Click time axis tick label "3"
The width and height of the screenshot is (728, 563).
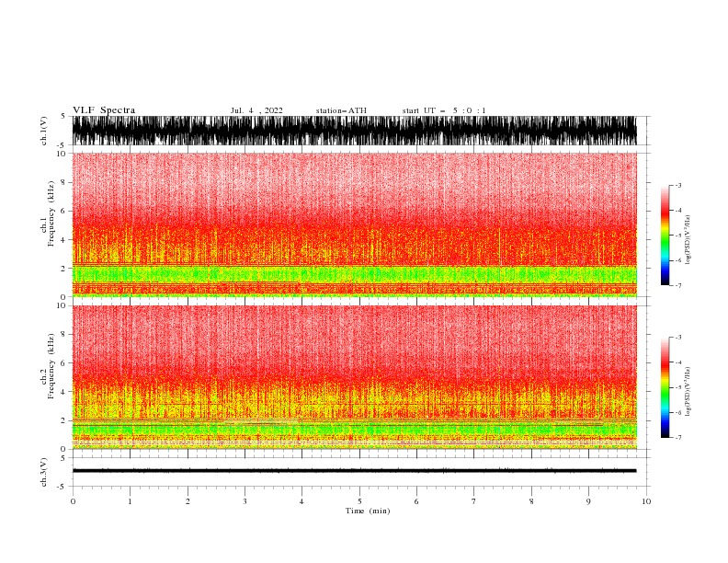pos(245,501)
